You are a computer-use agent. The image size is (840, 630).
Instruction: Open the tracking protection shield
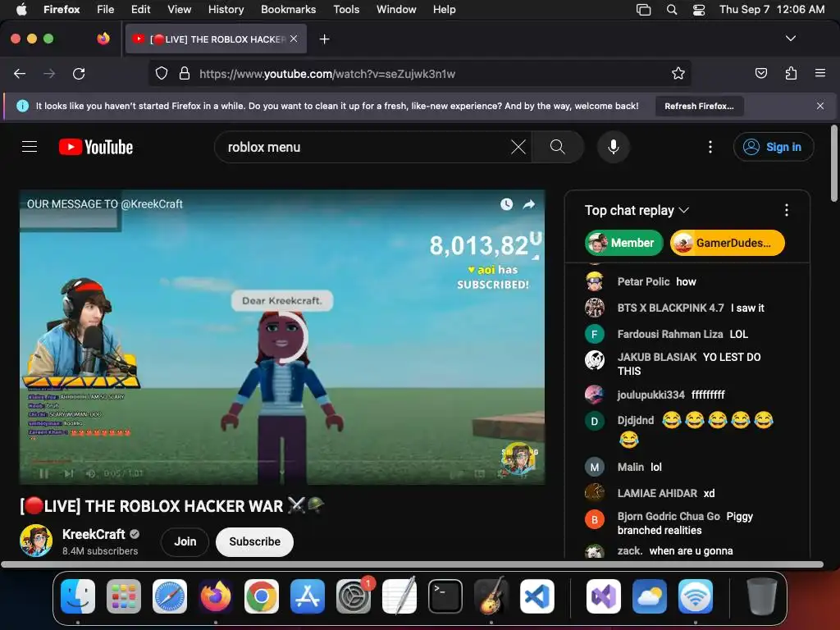coord(162,73)
